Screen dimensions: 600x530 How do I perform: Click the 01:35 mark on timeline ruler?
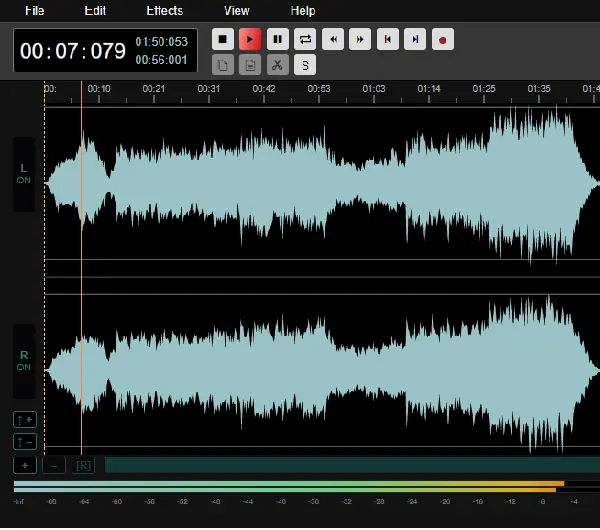pyautogui.click(x=539, y=89)
